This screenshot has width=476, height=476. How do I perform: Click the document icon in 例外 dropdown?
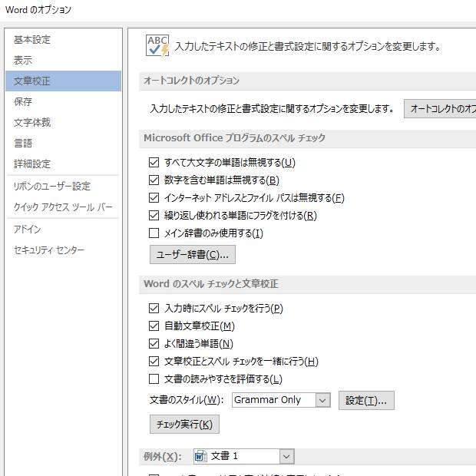[201, 456]
